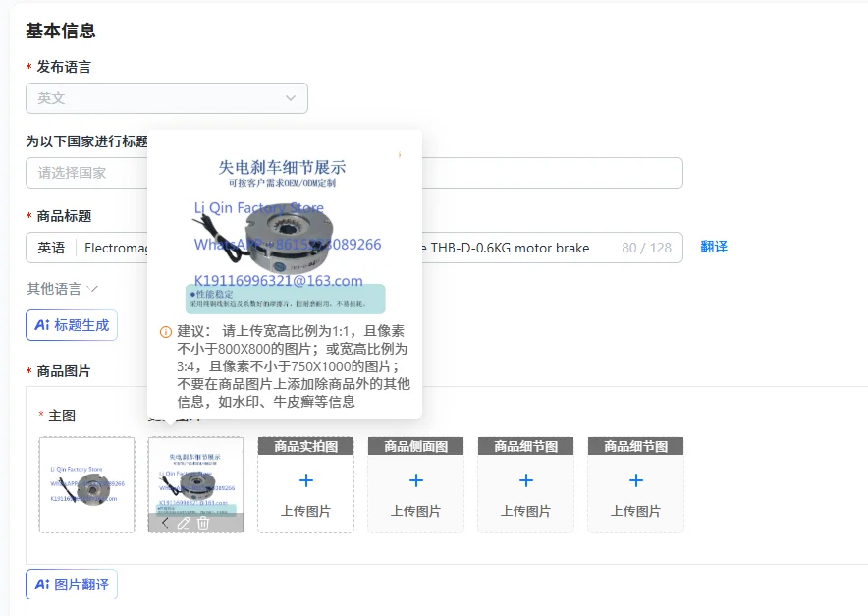This screenshot has height=616, width=868.
Task: Expand the 其他语言 section
Action: coord(62,289)
